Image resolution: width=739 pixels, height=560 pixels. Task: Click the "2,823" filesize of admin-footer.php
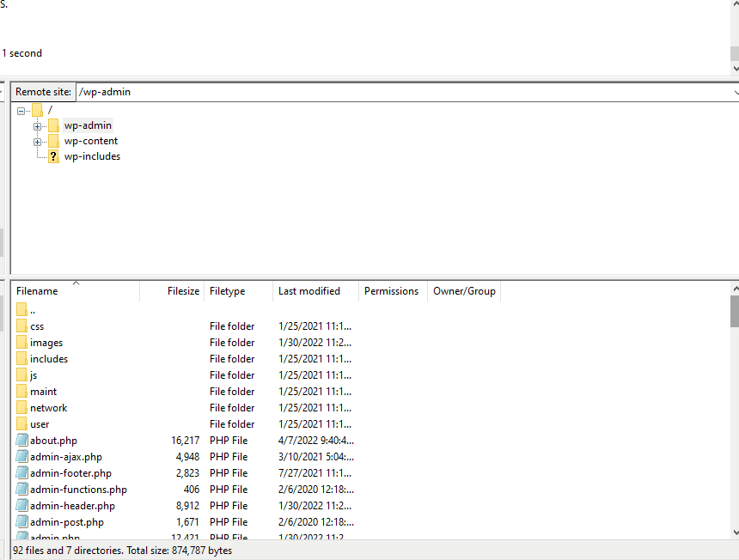(x=187, y=473)
